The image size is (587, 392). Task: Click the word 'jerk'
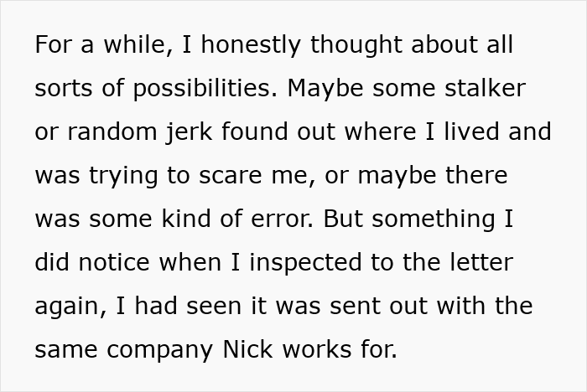coord(189,132)
